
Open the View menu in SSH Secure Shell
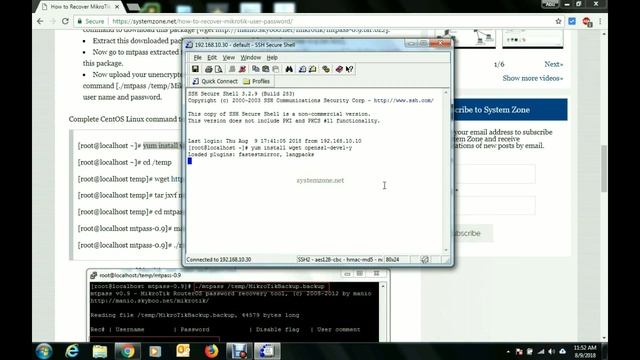point(229,58)
